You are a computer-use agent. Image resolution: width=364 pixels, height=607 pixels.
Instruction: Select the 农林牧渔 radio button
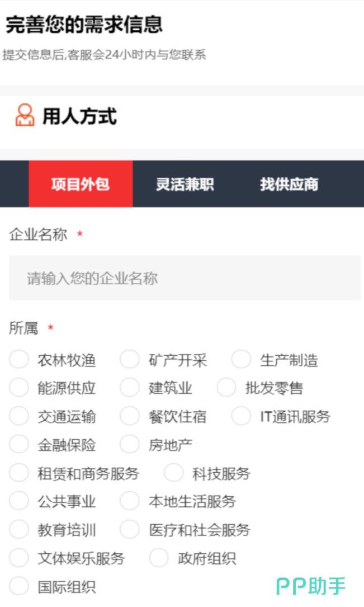click(x=19, y=360)
